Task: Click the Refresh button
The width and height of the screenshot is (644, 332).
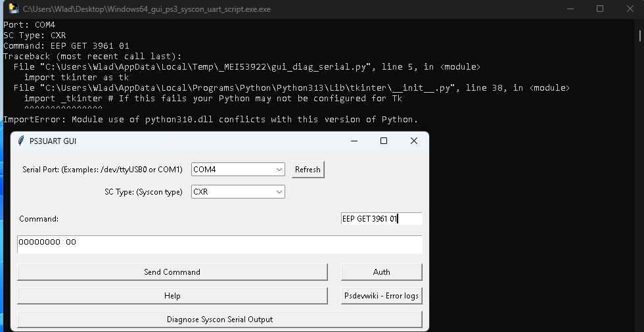Action: click(x=308, y=170)
